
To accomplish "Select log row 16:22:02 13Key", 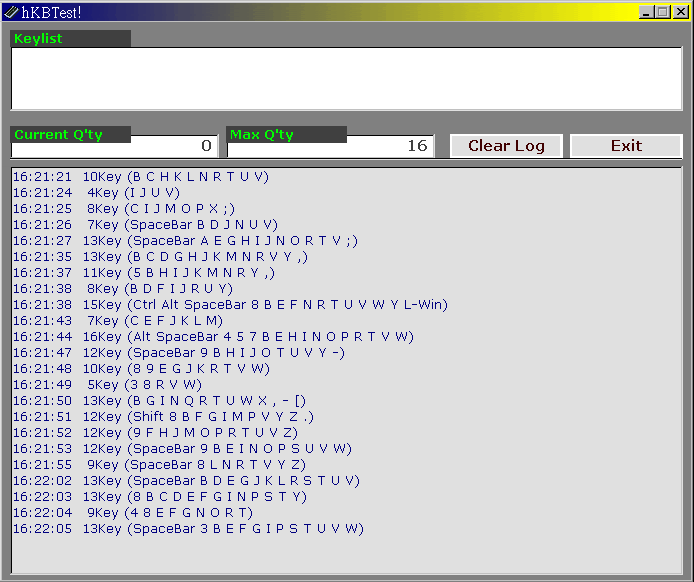I will click(186, 481).
